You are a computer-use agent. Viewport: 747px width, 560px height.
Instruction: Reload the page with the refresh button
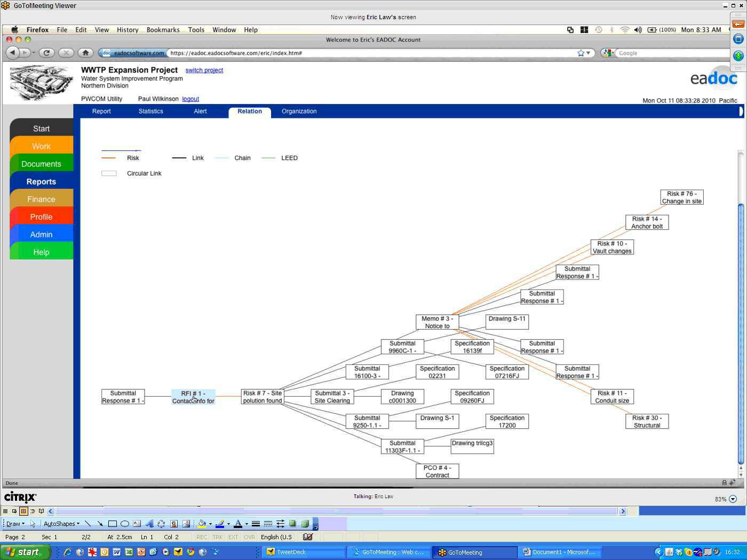pos(46,53)
